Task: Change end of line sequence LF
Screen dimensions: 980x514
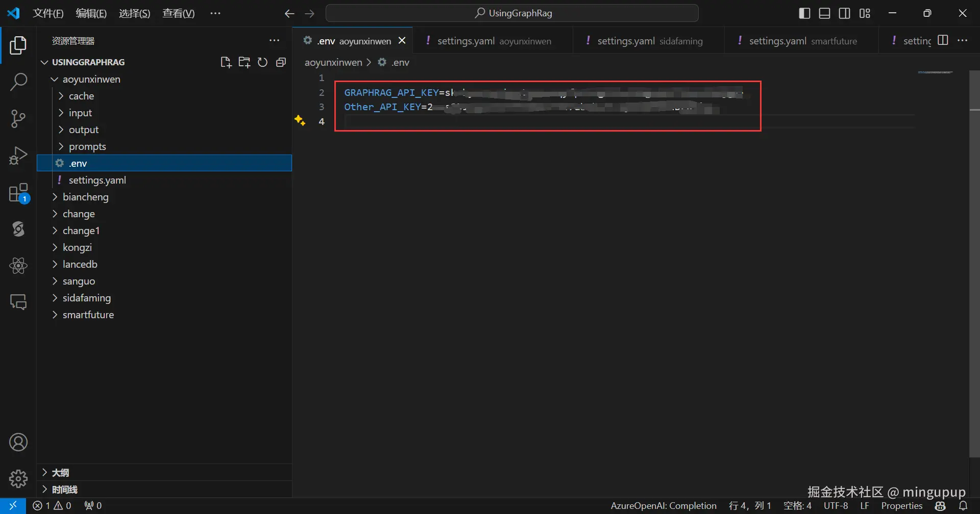Action: tap(865, 506)
